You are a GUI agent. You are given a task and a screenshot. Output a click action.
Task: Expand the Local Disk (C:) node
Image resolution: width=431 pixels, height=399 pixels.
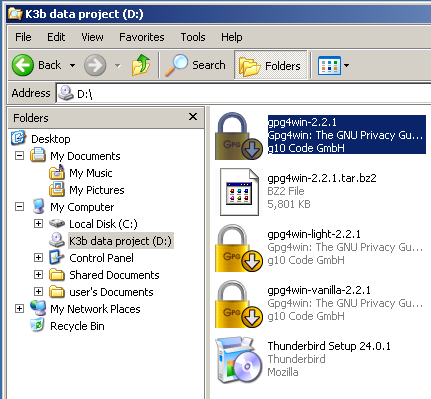click(x=39, y=224)
